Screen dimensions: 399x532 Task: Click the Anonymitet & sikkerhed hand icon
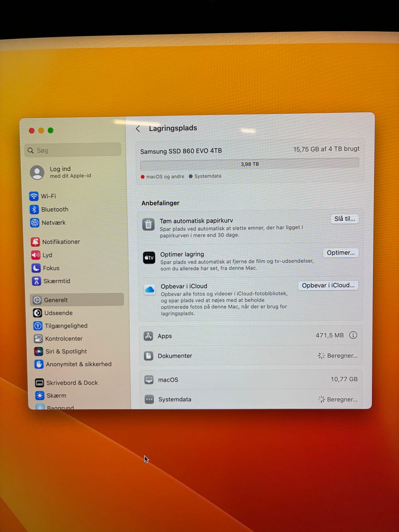point(39,365)
